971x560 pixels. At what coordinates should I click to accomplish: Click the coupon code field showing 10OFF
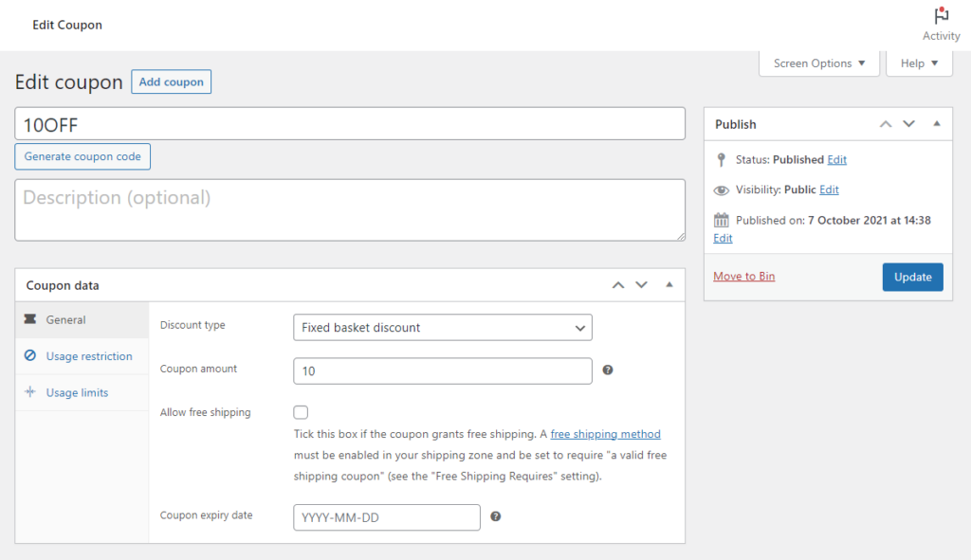(349, 123)
